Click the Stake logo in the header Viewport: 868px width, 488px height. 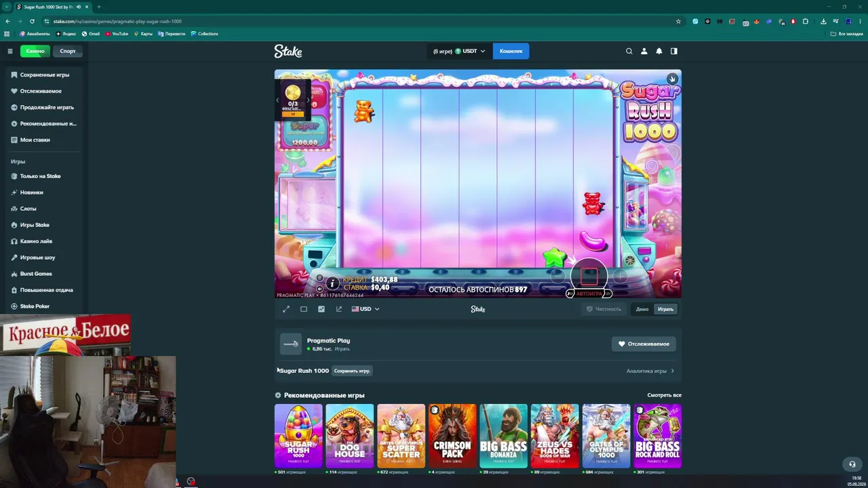click(288, 51)
